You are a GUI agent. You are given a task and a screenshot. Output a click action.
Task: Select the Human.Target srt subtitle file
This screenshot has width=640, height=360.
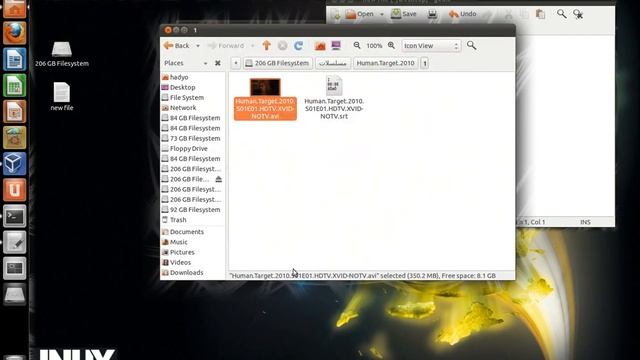334,98
